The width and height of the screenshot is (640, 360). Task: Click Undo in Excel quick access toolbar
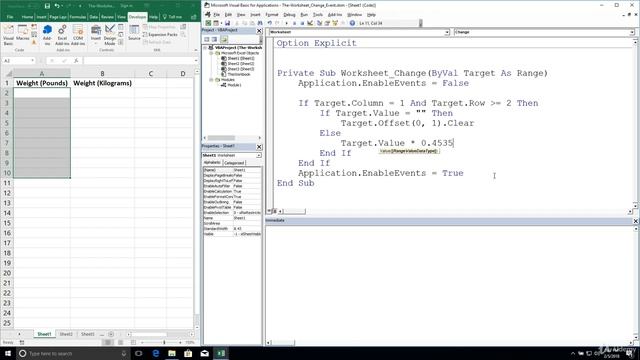point(57,6)
